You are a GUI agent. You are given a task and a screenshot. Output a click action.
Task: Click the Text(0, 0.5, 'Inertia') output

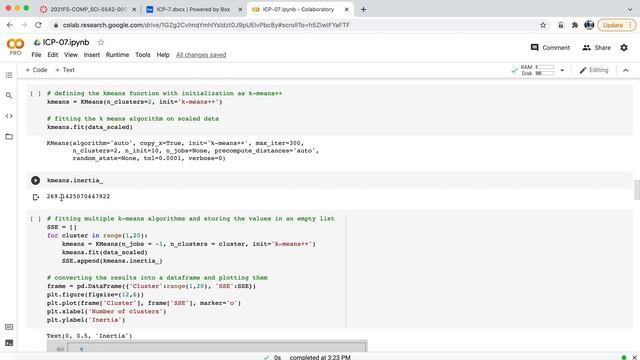[89, 336]
